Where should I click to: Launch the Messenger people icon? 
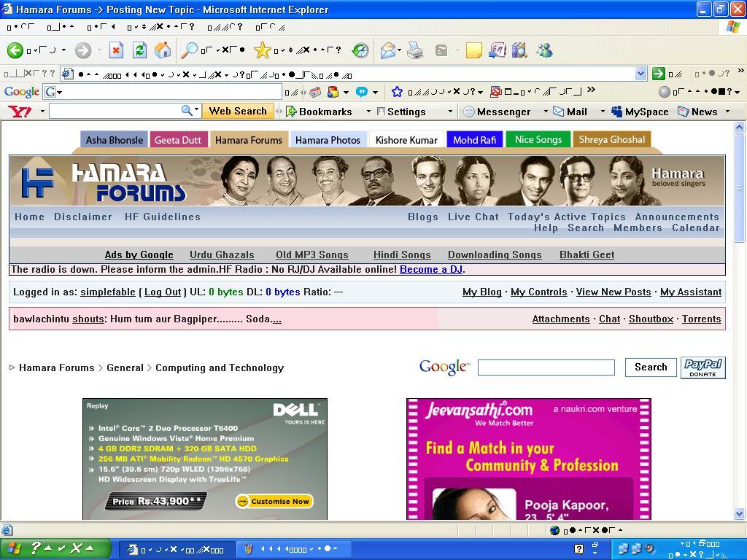click(x=544, y=50)
